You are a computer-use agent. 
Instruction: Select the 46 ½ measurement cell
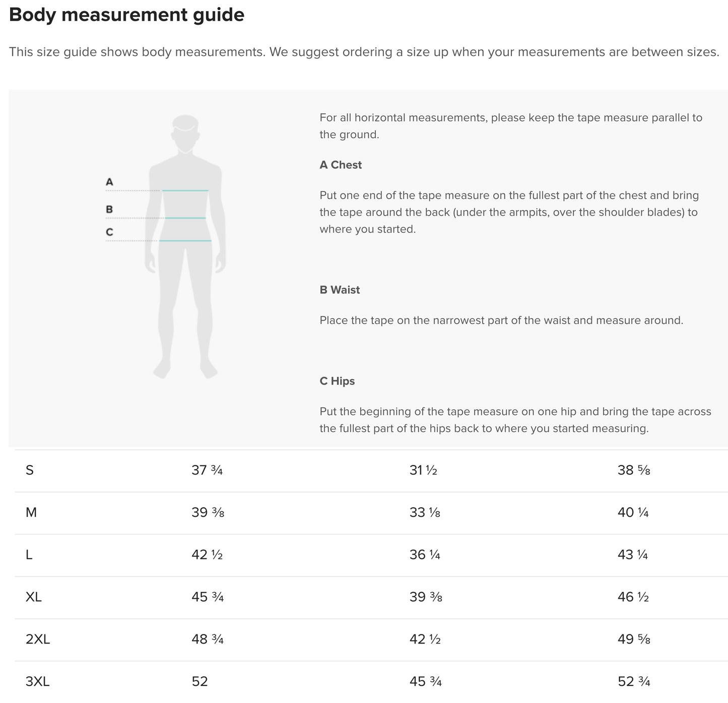(x=633, y=597)
